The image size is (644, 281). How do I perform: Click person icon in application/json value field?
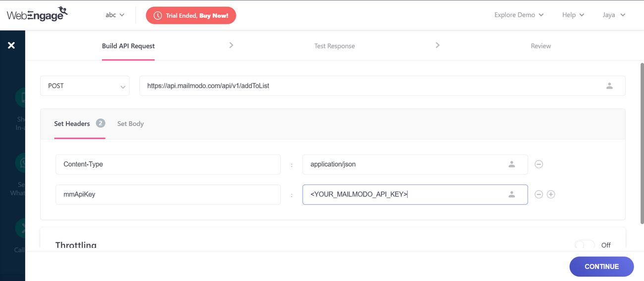[512, 164]
